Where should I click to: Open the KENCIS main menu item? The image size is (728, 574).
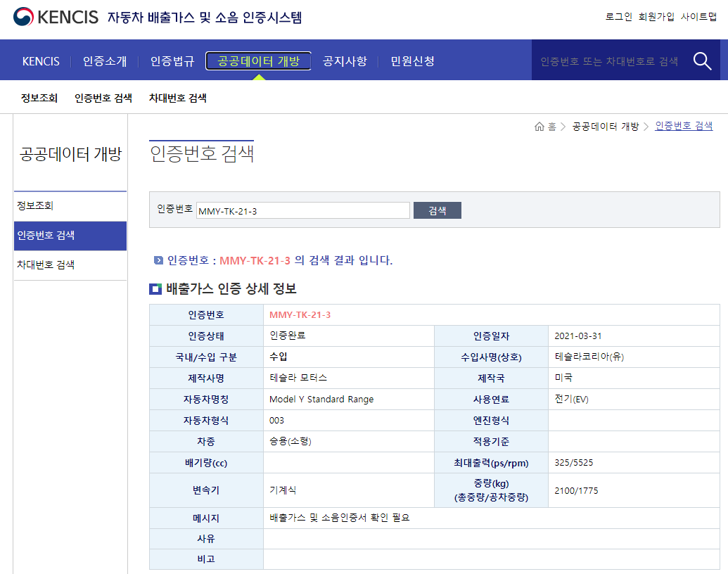41,61
